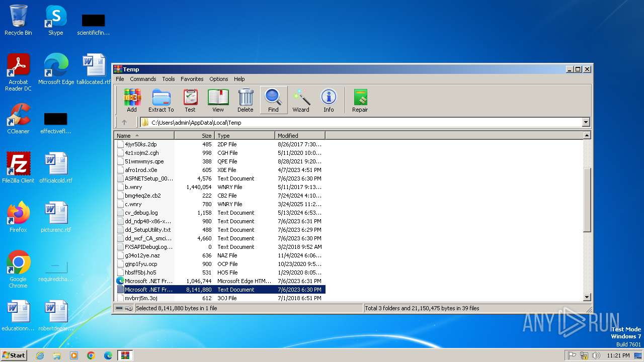Go up one folder level
The width and height of the screenshot is (644, 362).
tap(124, 122)
